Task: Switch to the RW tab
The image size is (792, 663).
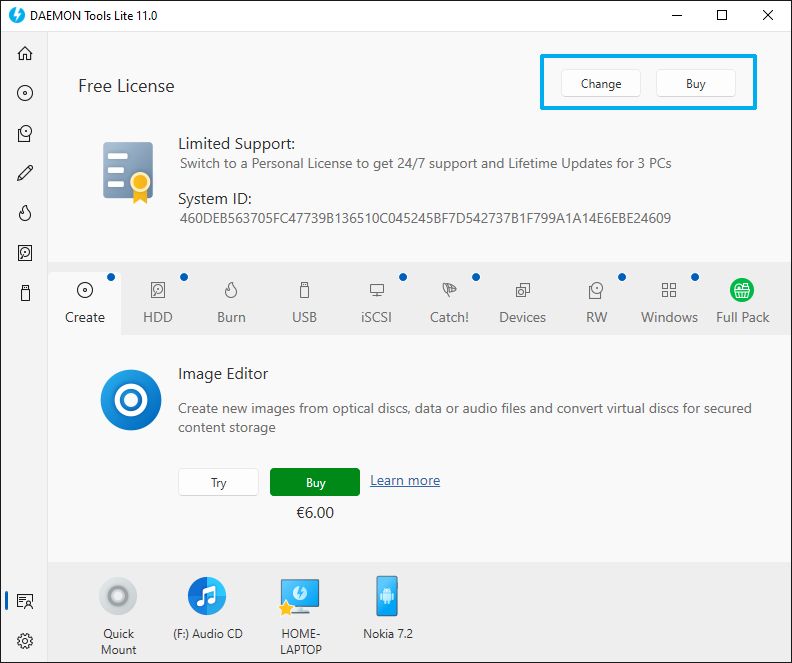Action: tap(596, 303)
